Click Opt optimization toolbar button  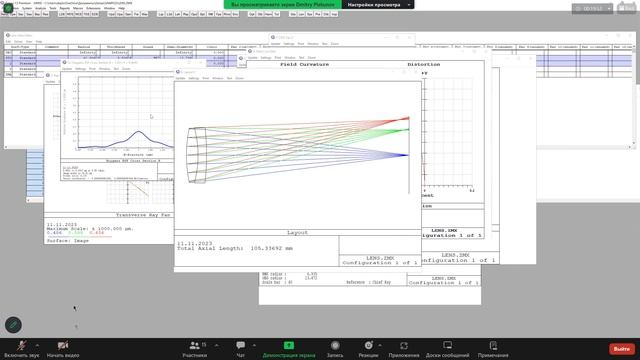[251, 14]
